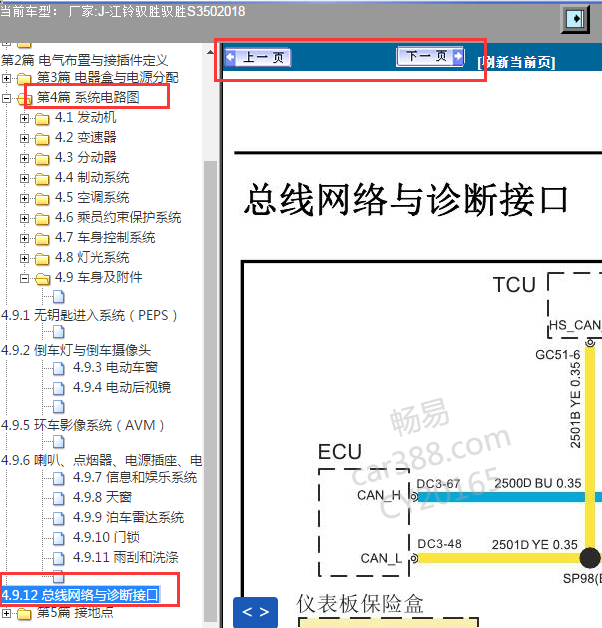Viewport: 602px width, 628px height.
Task: Click page icon beside 4.9.9 泊车雷达系统
Action: [x=59, y=518]
